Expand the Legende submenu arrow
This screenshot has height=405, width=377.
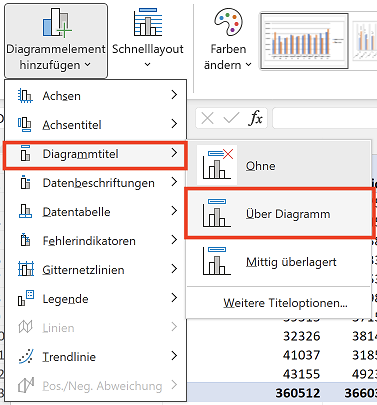pyautogui.click(x=174, y=298)
